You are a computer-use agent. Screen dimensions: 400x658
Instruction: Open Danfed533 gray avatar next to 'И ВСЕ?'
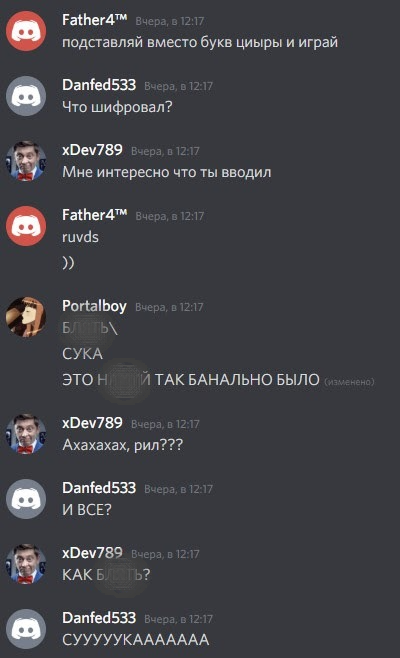26,499
